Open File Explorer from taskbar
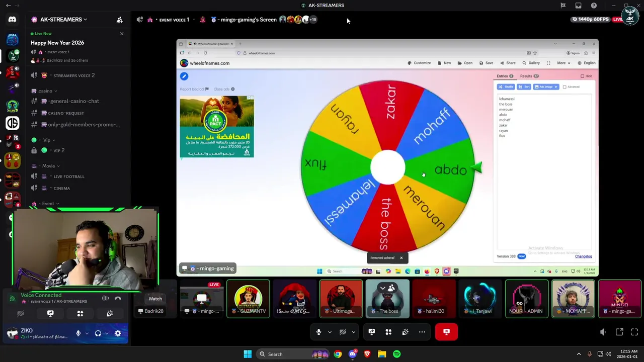The width and height of the screenshot is (644, 362). (382, 354)
